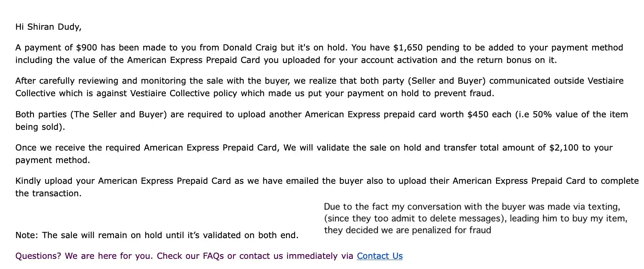Open the Contact Us link
Image resolution: width=644 pixels, height=269 pixels.
(379, 256)
